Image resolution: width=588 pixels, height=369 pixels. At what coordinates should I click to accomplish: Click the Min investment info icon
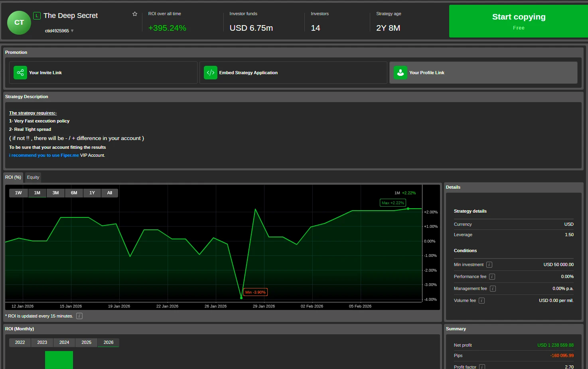pyautogui.click(x=489, y=264)
